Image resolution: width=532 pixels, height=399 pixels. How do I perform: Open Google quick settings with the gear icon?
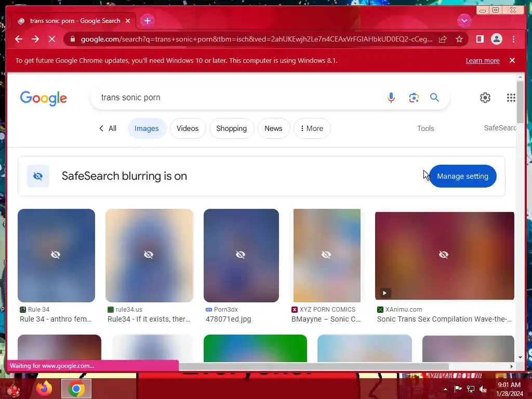[485, 98]
